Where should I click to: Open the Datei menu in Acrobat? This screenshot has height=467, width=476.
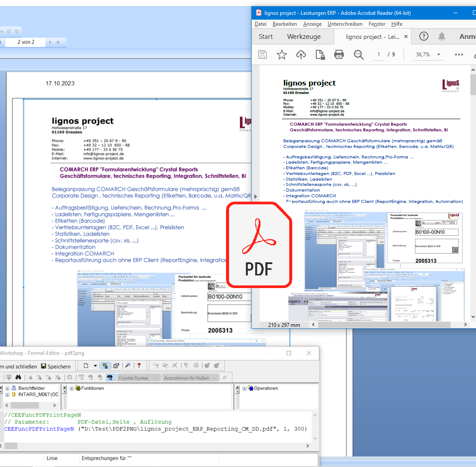[260, 24]
